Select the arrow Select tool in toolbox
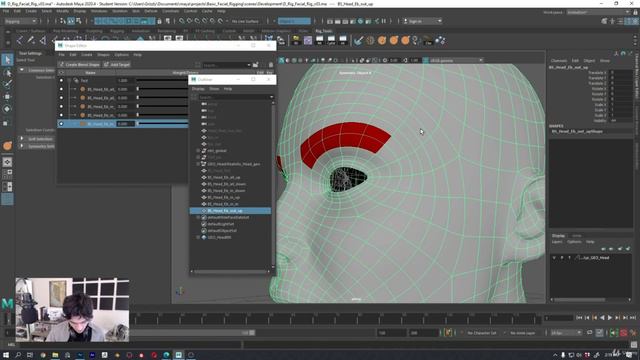The height and width of the screenshot is (360, 640). 7,60
